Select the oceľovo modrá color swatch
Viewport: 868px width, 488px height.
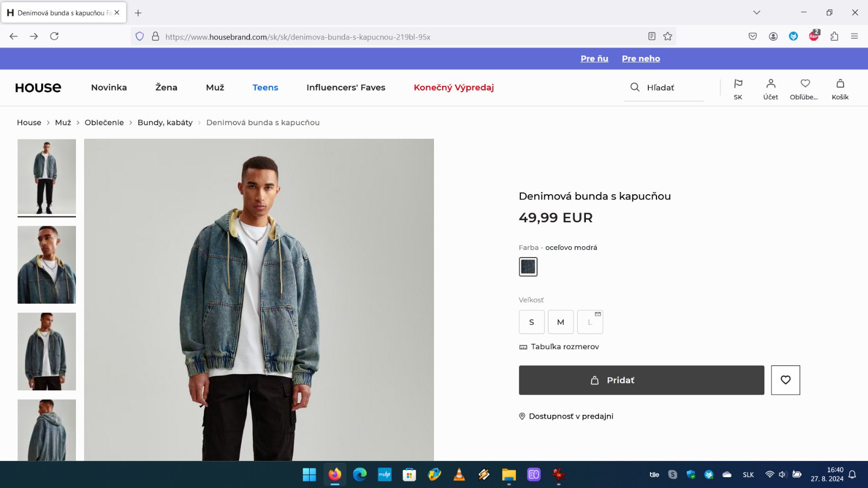point(528,267)
